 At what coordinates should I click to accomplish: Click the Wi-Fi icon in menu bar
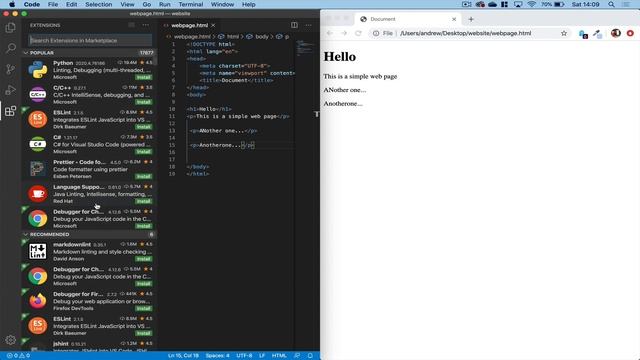click(x=531, y=4)
